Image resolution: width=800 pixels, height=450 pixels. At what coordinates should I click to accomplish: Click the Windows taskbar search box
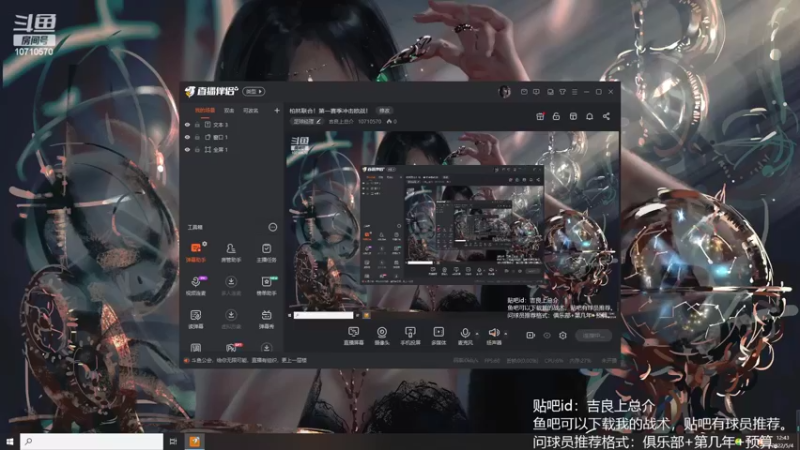(x=92, y=441)
